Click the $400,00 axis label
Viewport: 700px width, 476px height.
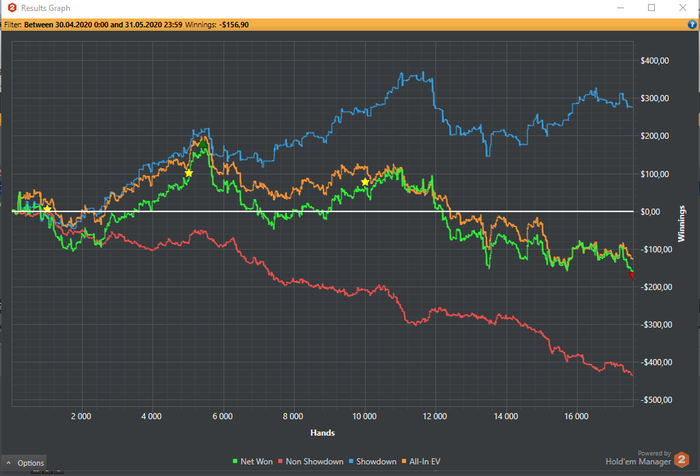click(654, 60)
